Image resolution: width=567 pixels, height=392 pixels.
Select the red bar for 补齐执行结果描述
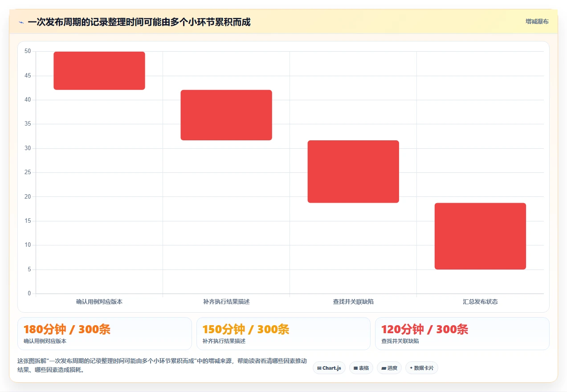226,115
